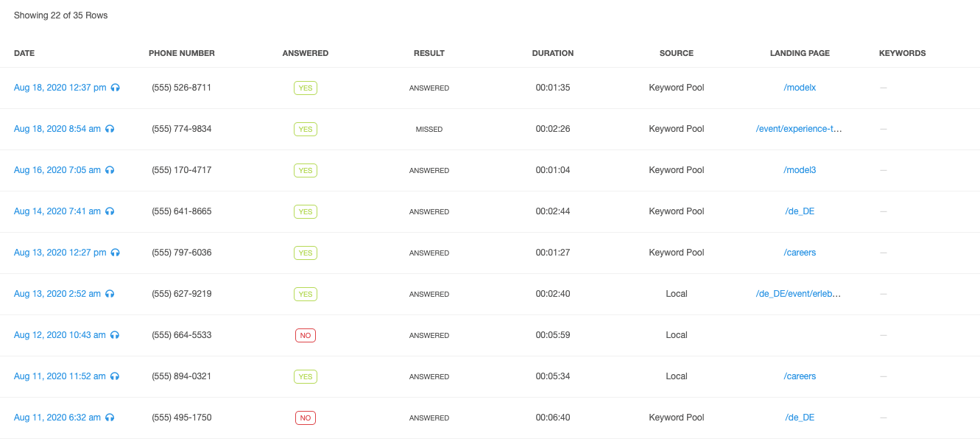Sort by the SOURCE column header

pyautogui.click(x=677, y=53)
